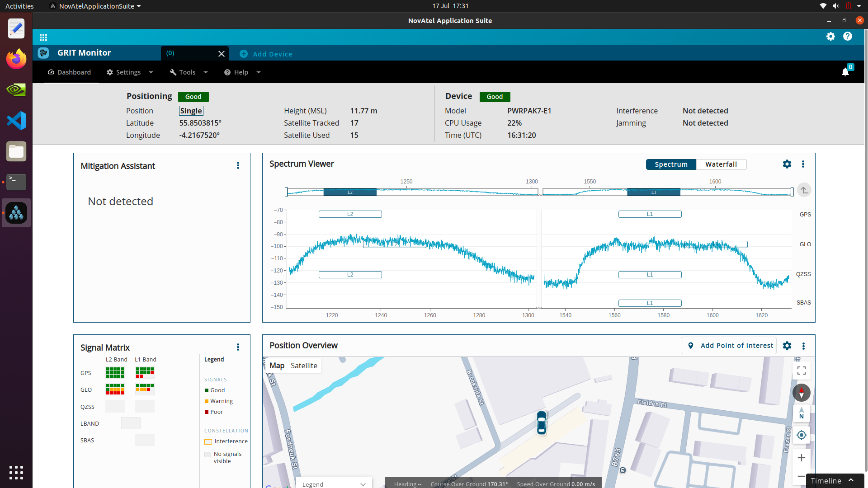
Task: Expand the Settings dropdown menu
Action: (x=130, y=72)
